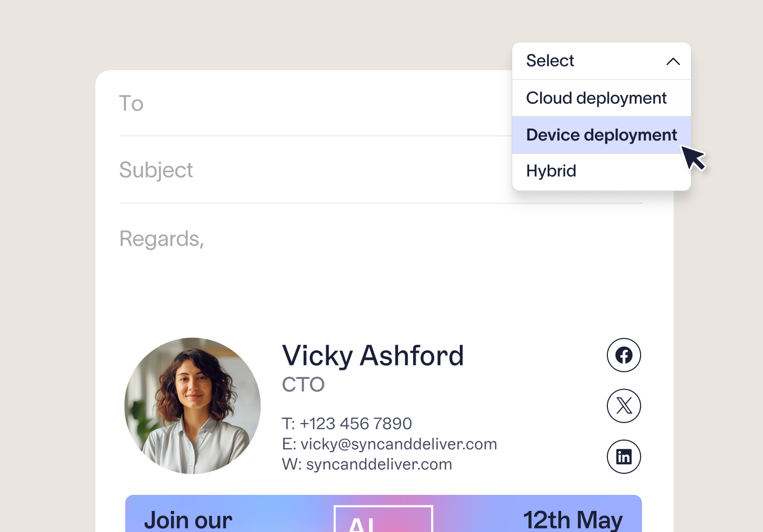Visit the syncanddeliver.com website link
This screenshot has width=763, height=532.
coord(379,464)
